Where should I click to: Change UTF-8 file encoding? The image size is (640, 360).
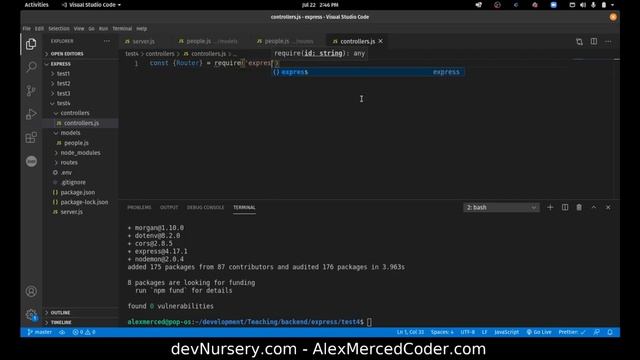[468, 332]
